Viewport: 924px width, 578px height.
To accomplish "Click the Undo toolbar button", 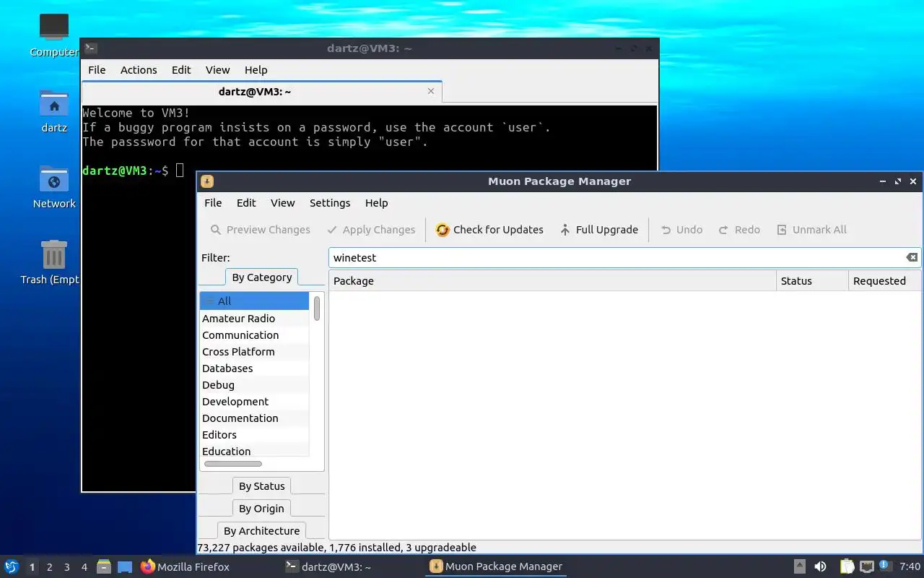I will (x=681, y=230).
